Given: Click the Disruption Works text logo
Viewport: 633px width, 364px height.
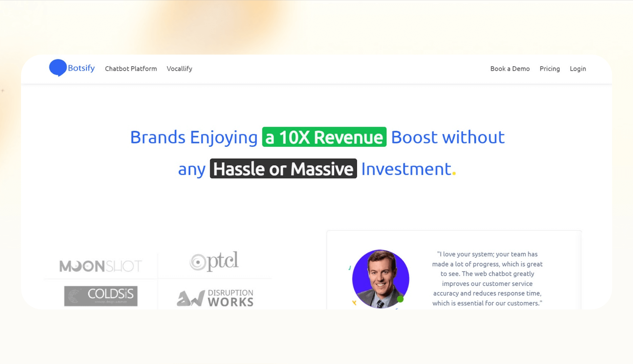Looking at the screenshot, I should [x=230, y=298].
